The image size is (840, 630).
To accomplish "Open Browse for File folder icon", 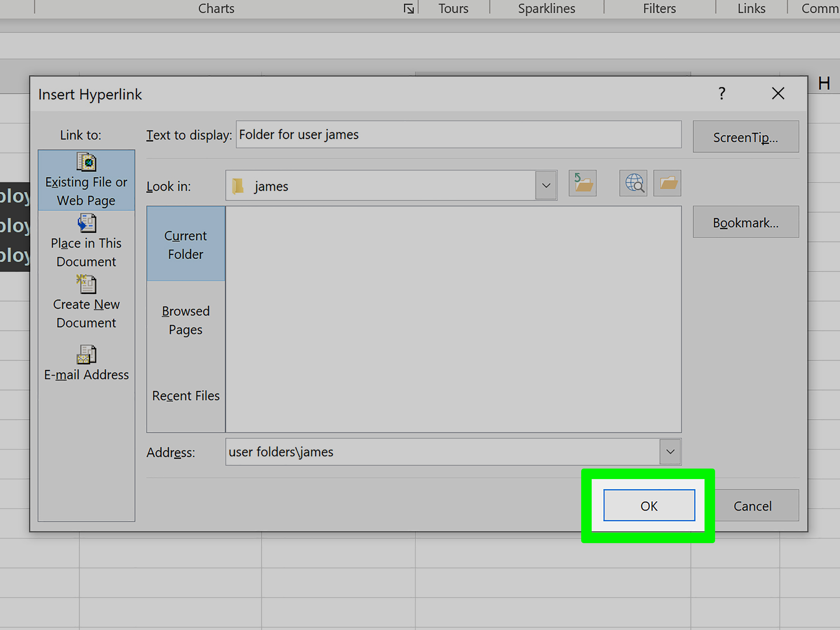I will point(667,183).
